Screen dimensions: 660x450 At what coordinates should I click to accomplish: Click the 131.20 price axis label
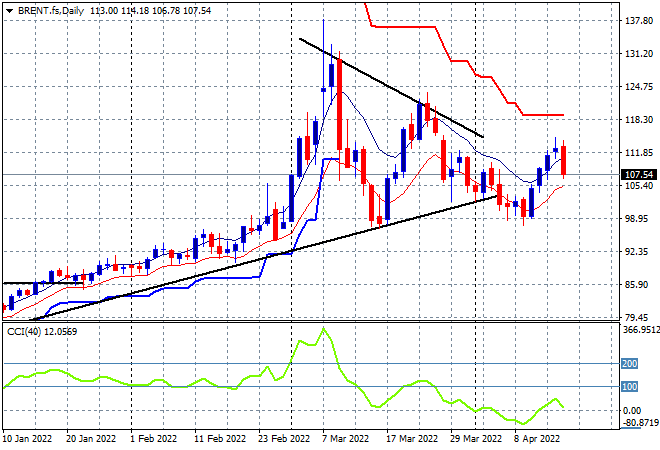[x=639, y=53]
